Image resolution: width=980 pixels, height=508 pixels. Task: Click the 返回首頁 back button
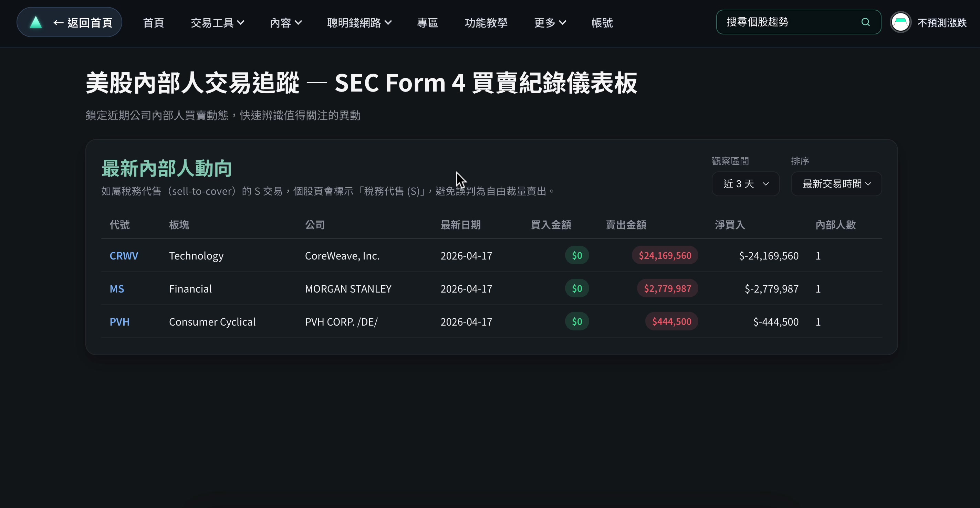[x=69, y=22]
